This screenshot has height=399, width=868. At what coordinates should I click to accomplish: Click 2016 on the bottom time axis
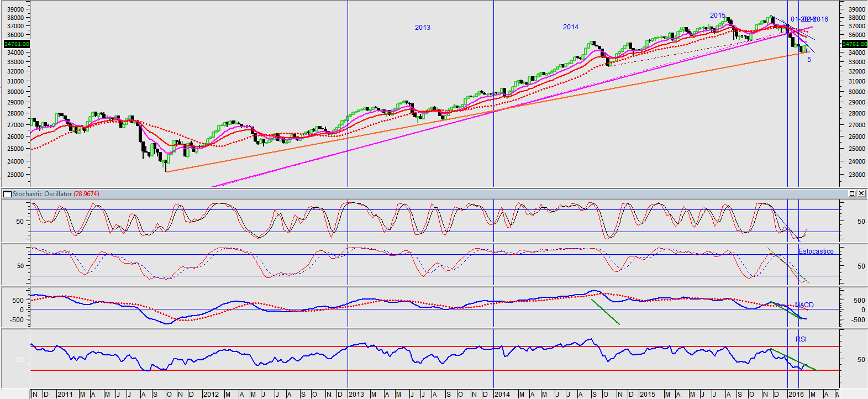[x=796, y=395]
